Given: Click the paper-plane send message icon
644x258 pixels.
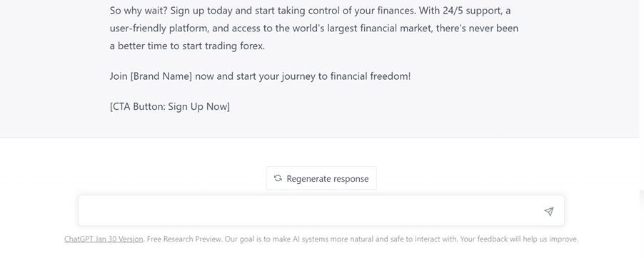Looking at the screenshot, I should point(549,211).
